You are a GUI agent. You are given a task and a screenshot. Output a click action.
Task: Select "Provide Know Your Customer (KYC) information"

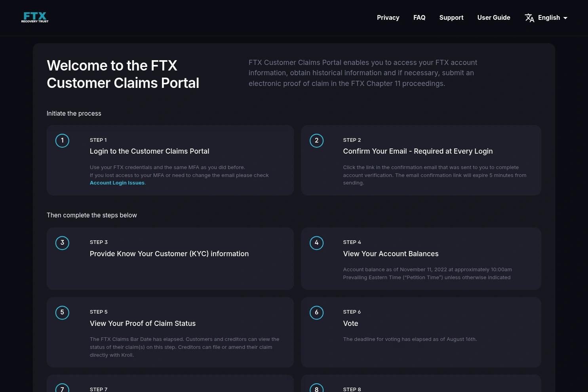(x=169, y=254)
